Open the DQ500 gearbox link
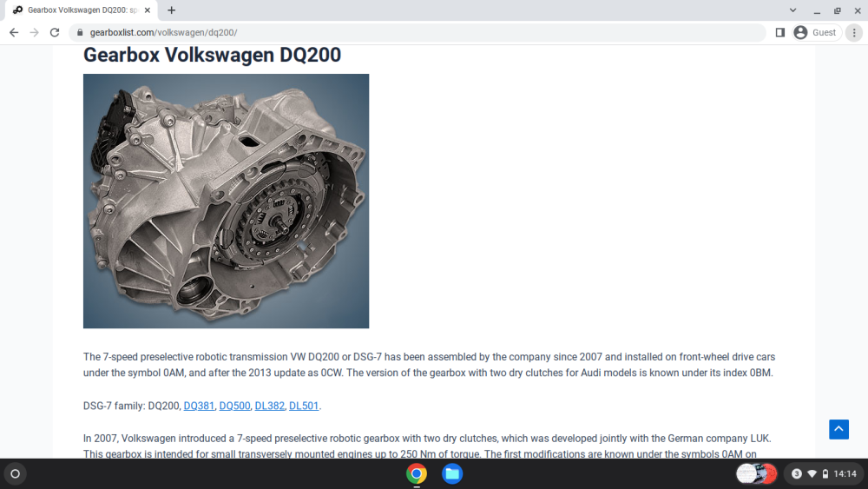The height and width of the screenshot is (489, 868). tap(234, 406)
